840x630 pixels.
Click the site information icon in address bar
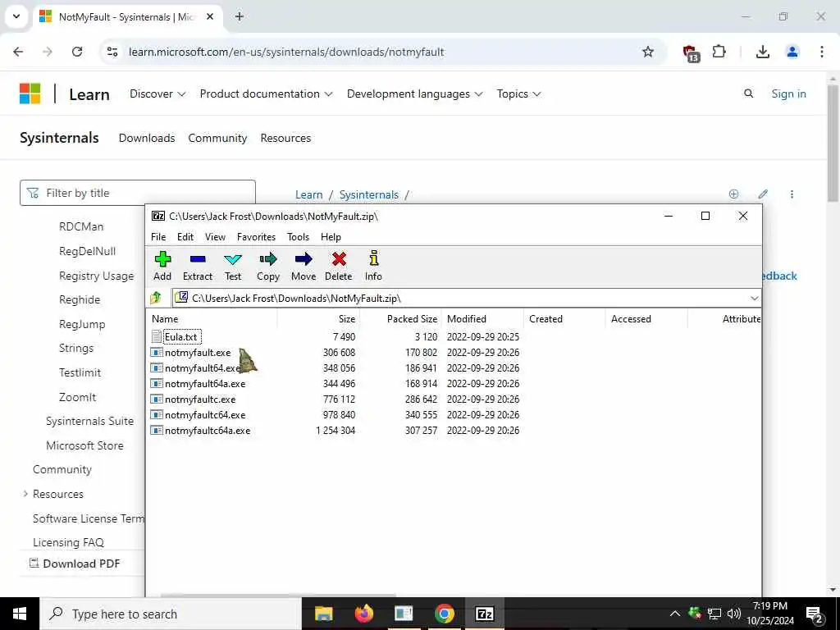coord(112,52)
